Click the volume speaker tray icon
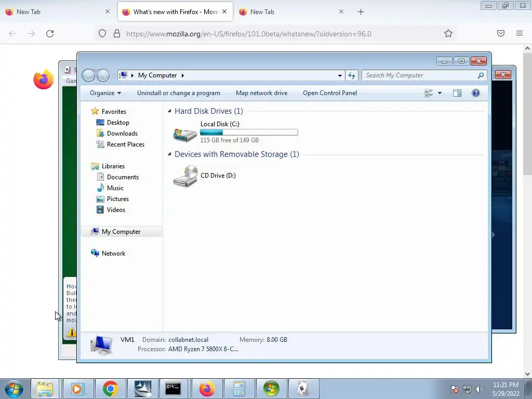 point(480,389)
